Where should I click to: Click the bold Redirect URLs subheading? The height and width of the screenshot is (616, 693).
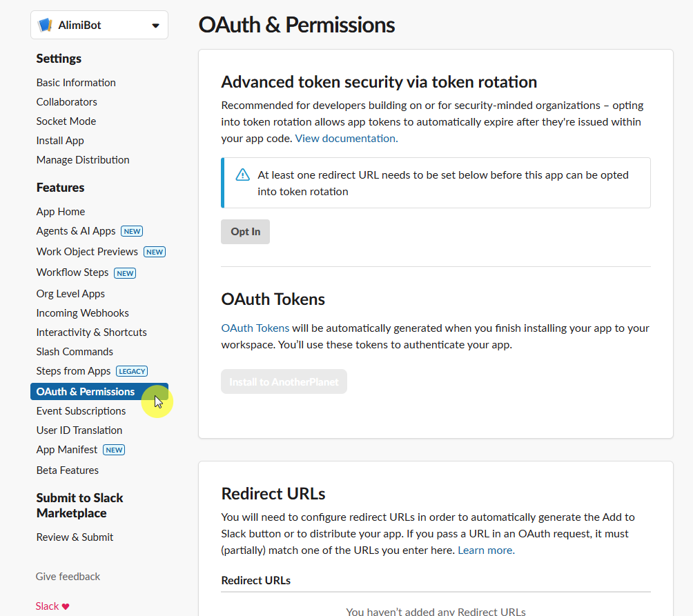tap(256, 581)
